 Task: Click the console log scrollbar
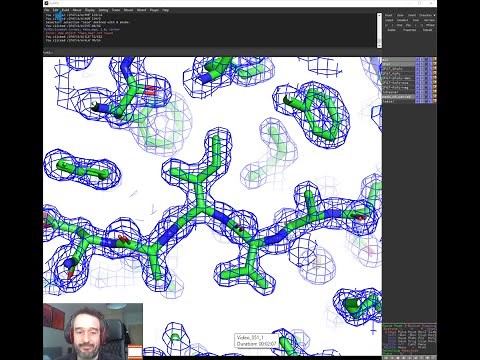pos(379,30)
